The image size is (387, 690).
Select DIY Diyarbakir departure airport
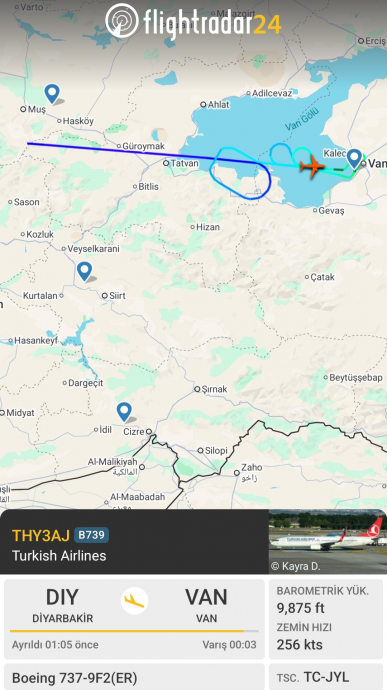63,606
